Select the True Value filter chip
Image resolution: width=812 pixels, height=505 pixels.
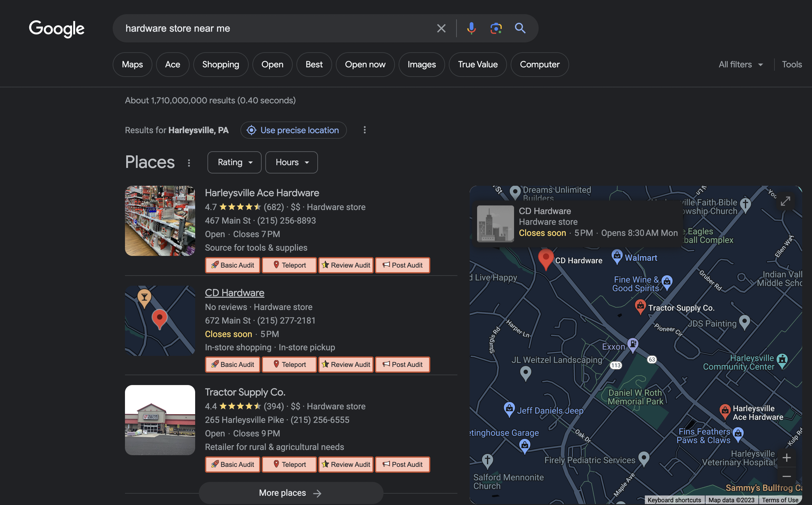click(478, 65)
